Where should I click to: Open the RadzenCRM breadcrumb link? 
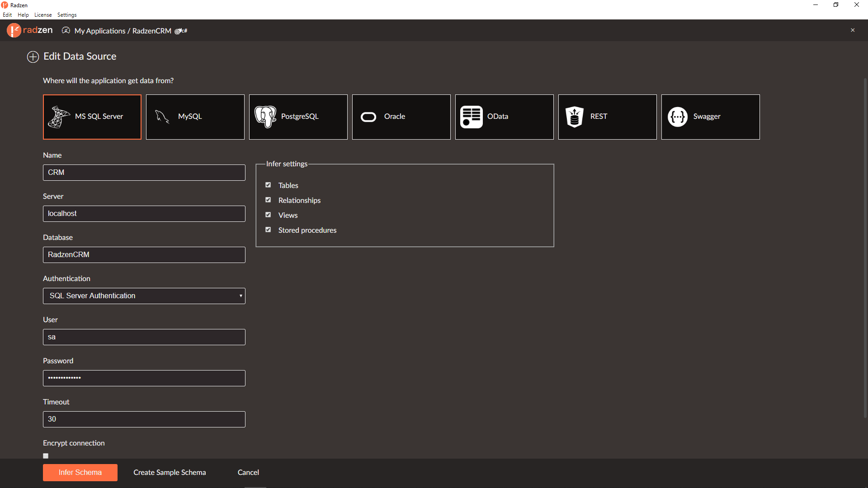[152, 31]
